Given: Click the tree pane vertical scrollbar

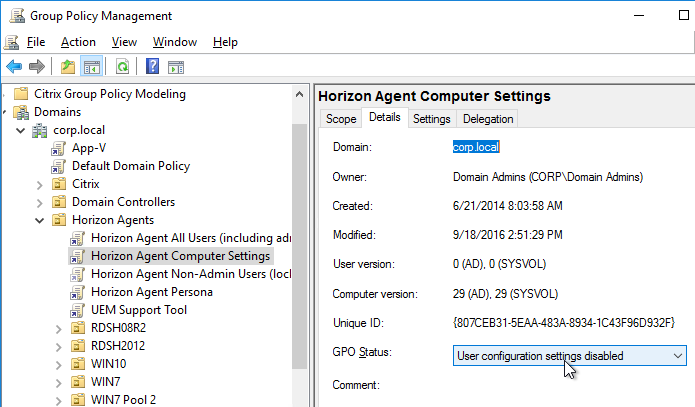Looking at the screenshot, I should [299, 246].
